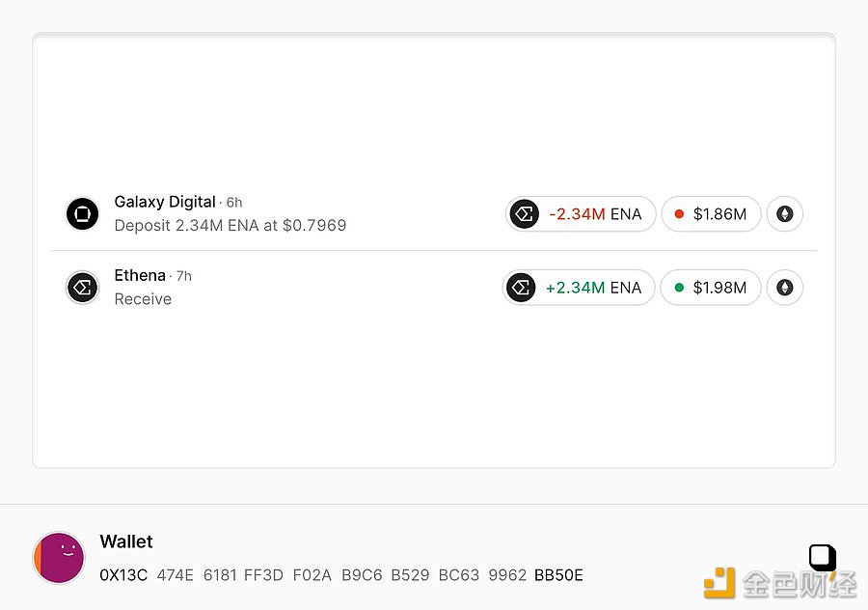The image size is (868, 610).
Task: Click the $1.86M value badge
Action: point(712,214)
